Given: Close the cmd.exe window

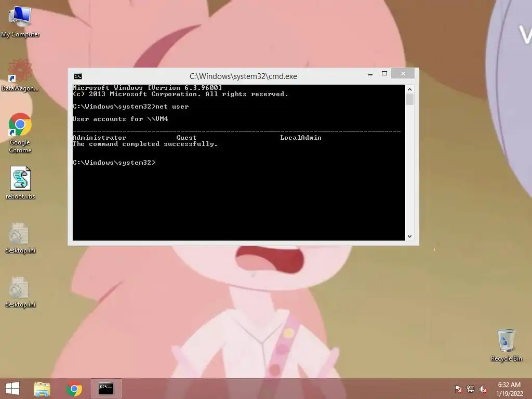Looking at the screenshot, I should [403, 73].
